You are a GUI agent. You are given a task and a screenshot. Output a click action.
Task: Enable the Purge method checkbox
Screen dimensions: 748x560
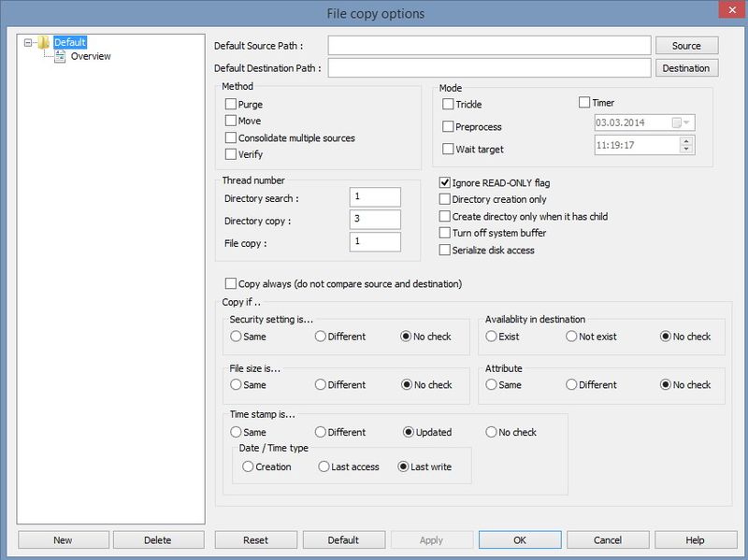231,105
